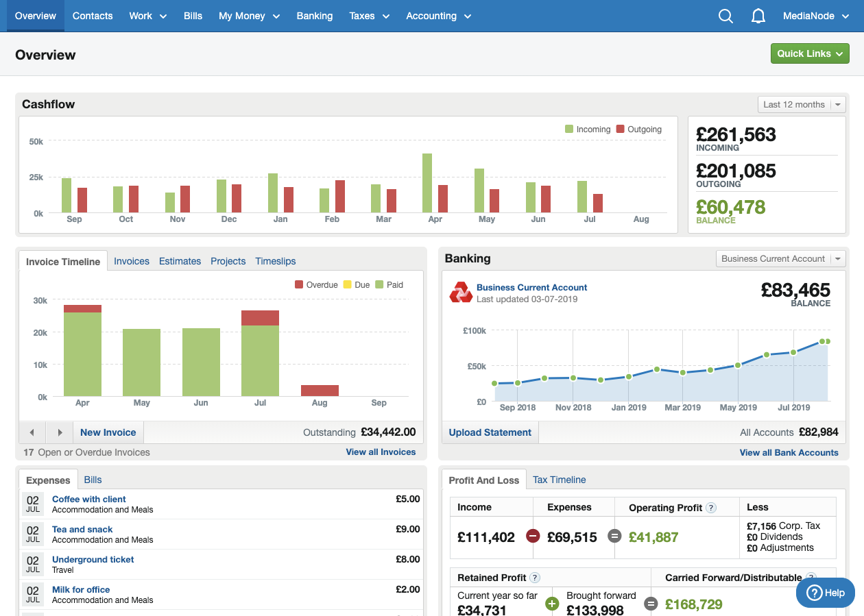Open the search magnifier icon
864x616 pixels.
tap(725, 16)
